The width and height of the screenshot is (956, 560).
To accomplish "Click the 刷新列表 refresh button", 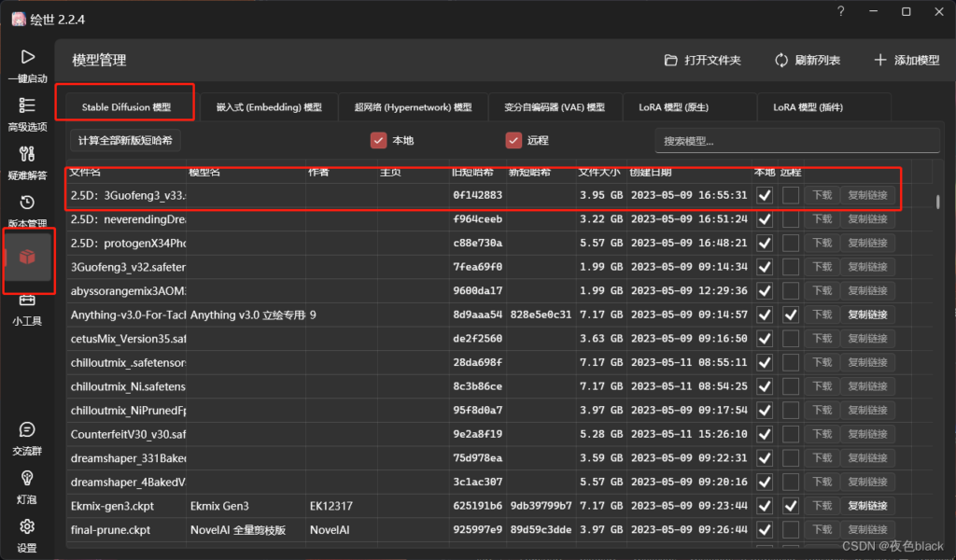I will point(807,61).
